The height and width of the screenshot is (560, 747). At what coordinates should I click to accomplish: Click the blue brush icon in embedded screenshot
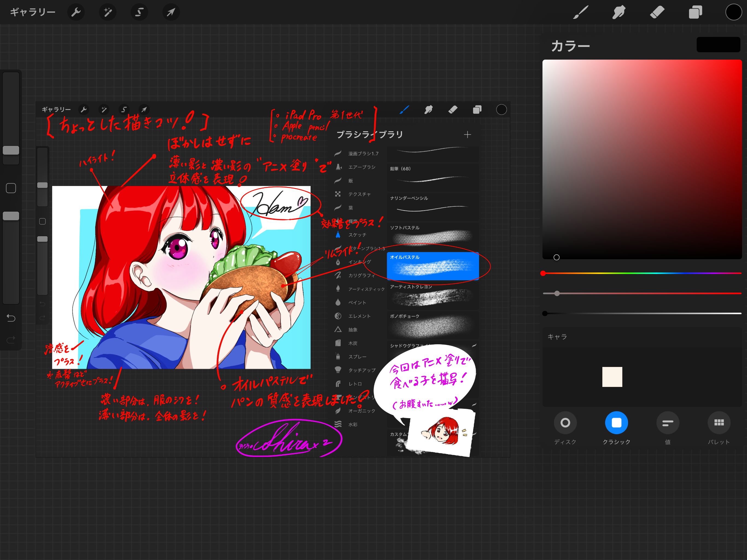click(x=404, y=109)
